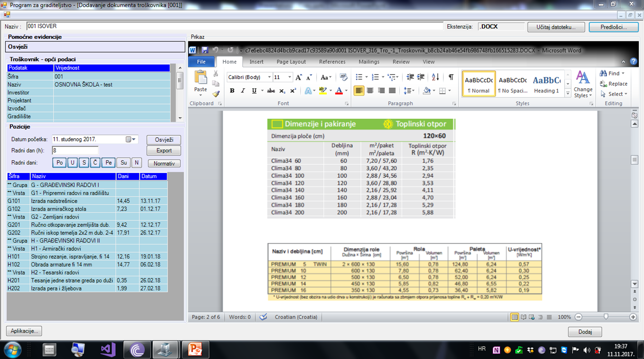
Task: Click the Shrink Font icon
Action: 309,77
